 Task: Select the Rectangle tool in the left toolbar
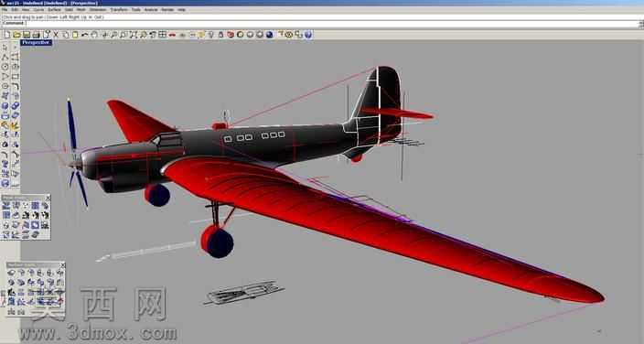tap(16, 77)
